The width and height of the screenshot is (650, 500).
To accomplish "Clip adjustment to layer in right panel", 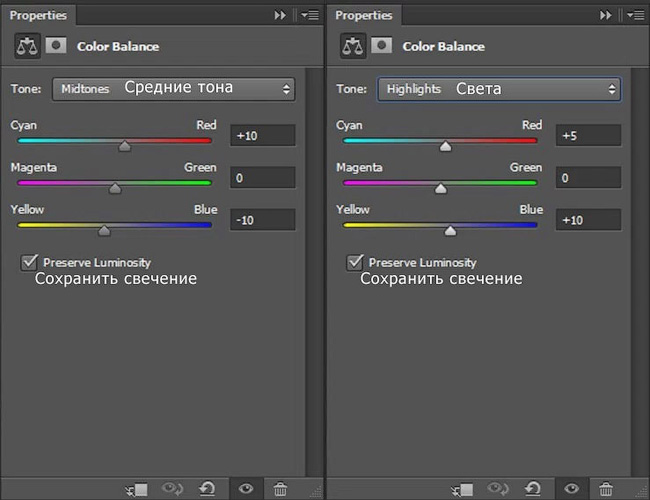I will (462, 490).
